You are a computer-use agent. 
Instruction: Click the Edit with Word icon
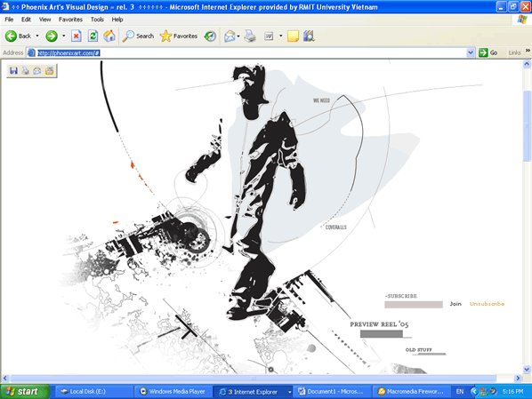pyautogui.click(x=269, y=36)
